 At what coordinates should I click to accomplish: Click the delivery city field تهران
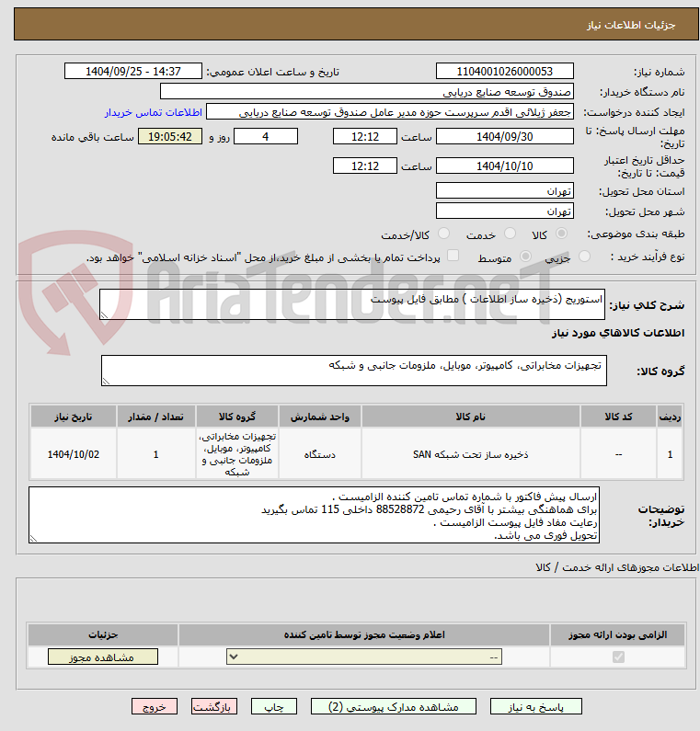coord(505,211)
